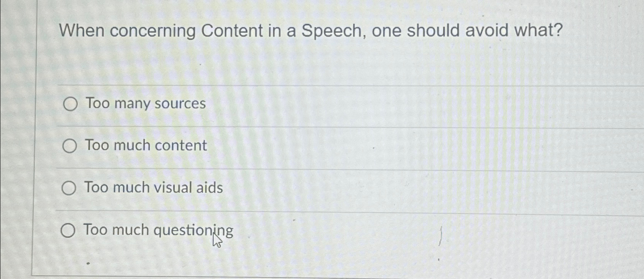Click the speech content question title
This screenshot has width=644, height=279.
(310, 31)
